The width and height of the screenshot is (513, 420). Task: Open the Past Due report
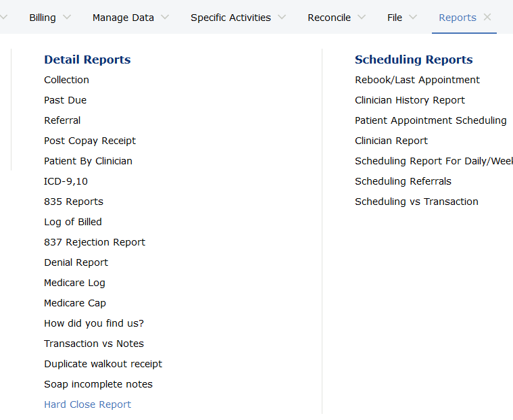(65, 100)
